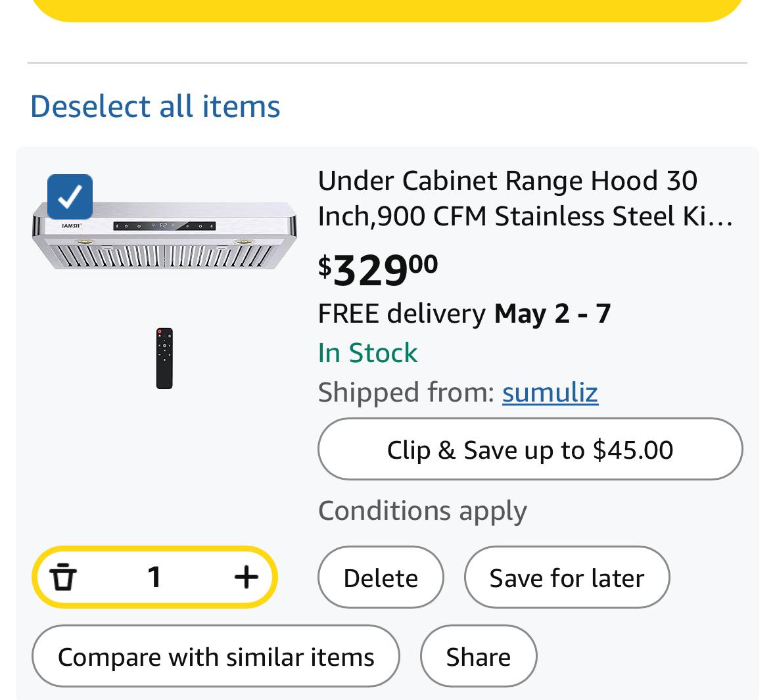Click Deselect all items link
This screenshot has width=775, height=700.
click(x=155, y=106)
